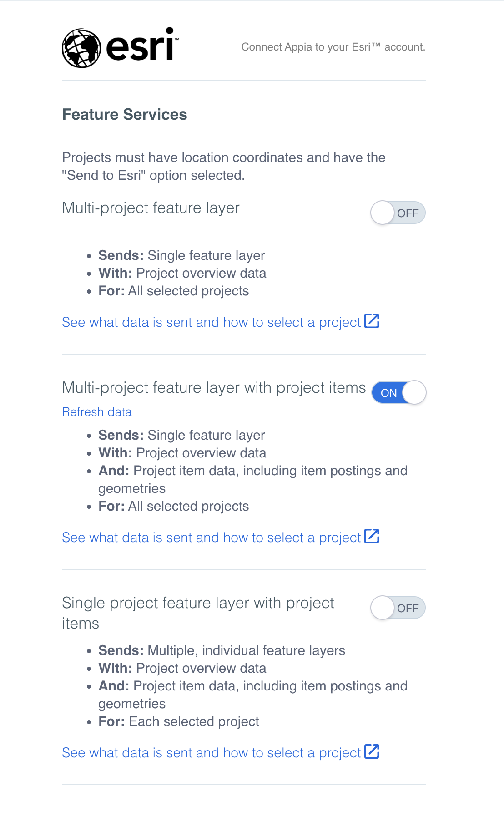Click the Refresh data link

click(97, 412)
